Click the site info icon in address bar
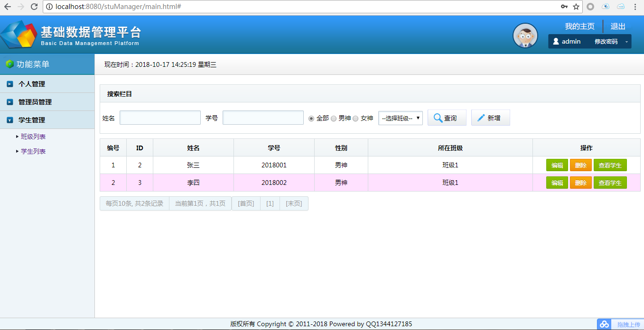644x330 pixels. point(49,7)
